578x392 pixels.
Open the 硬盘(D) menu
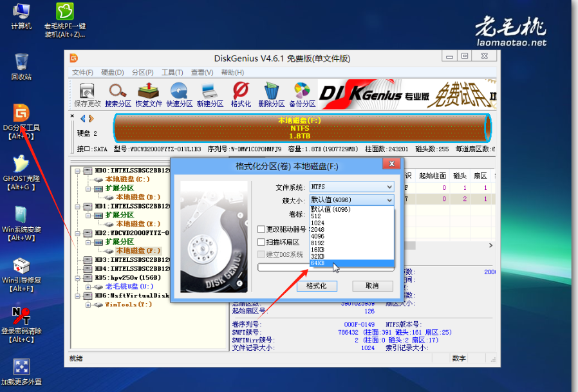113,72
